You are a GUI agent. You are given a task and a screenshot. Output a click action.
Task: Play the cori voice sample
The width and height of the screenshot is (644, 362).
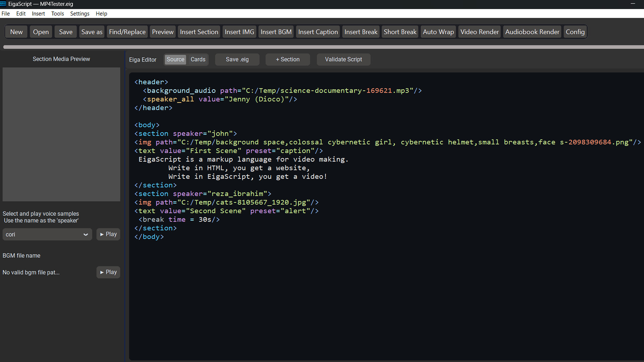(108, 234)
